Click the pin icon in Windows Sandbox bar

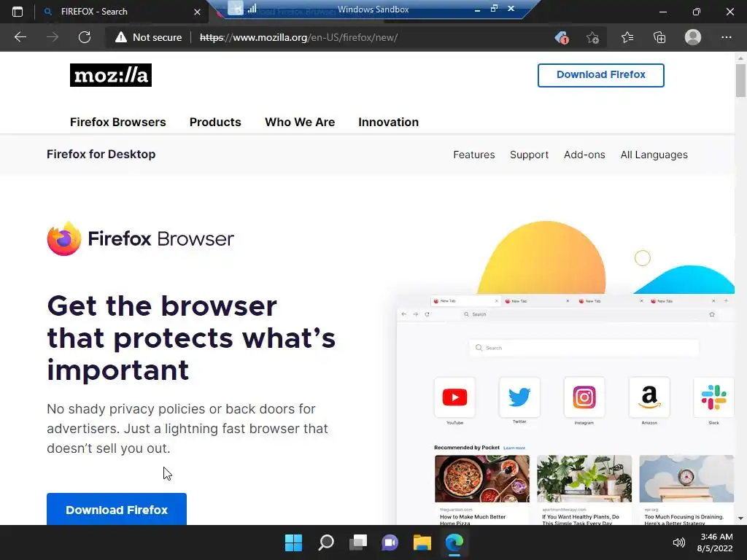[x=236, y=8]
